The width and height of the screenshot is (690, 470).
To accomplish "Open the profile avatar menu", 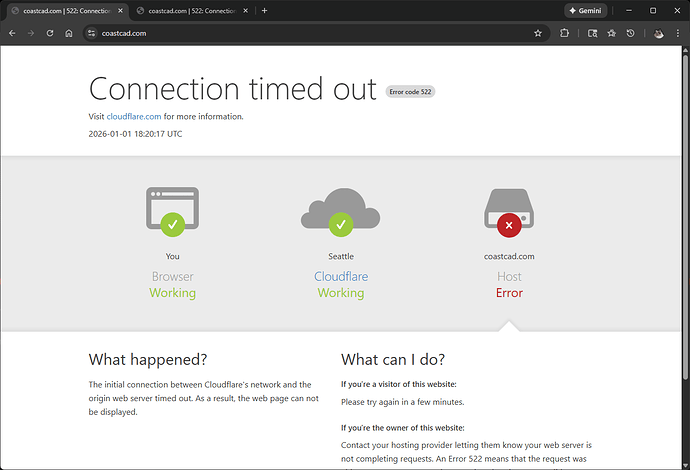I will click(x=658, y=33).
